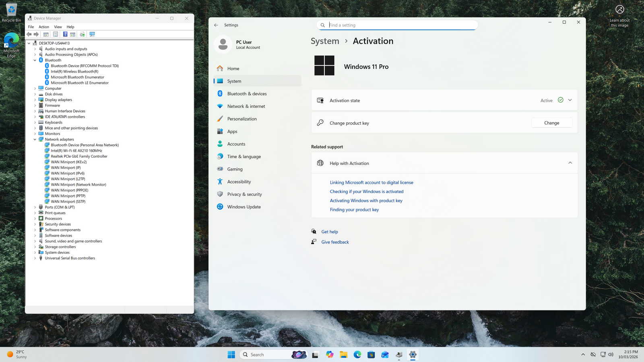Click the volume speaker icon in system tray
Image resolution: width=644 pixels, height=362 pixels.
(x=611, y=354)
